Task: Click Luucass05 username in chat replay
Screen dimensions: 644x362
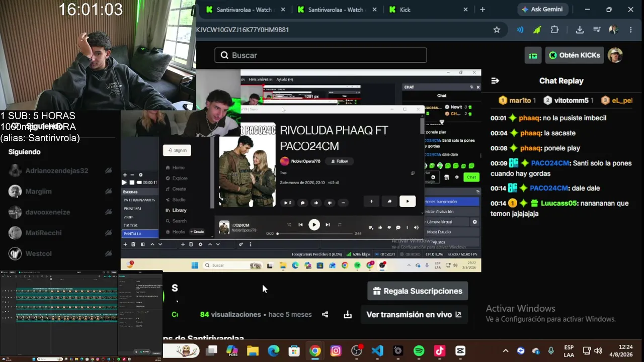Action: coord(558,204)
